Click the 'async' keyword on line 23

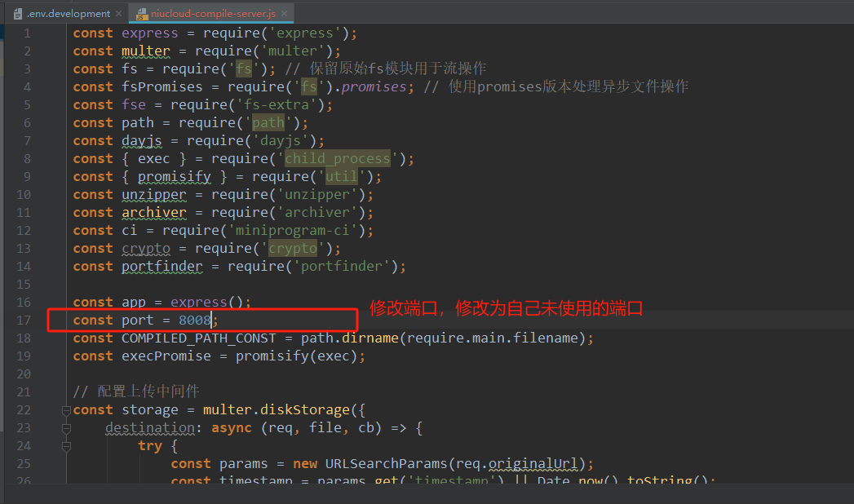click(232, 428)
